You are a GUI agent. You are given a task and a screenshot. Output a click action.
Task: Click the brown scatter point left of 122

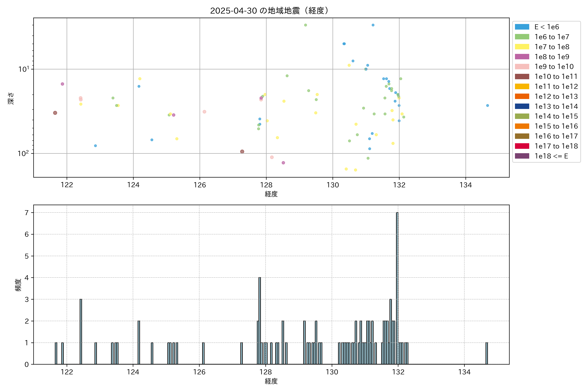click(x=55, y=113)
